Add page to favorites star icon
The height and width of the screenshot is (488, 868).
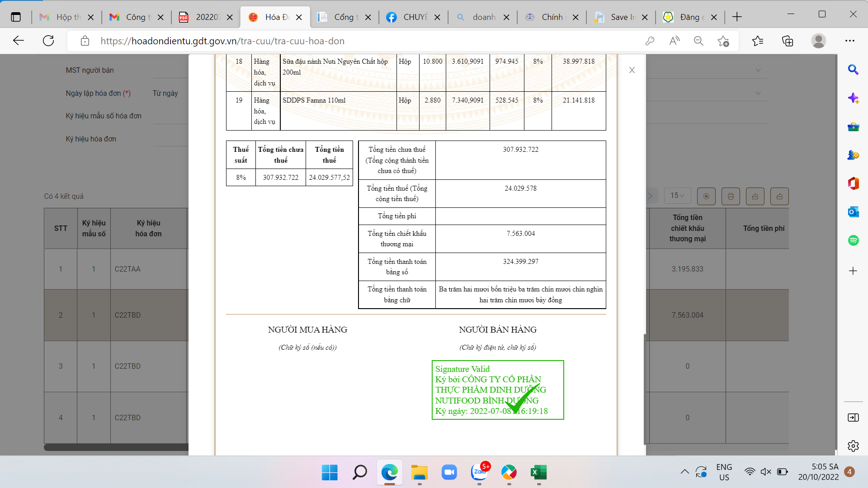pos(723,41)
